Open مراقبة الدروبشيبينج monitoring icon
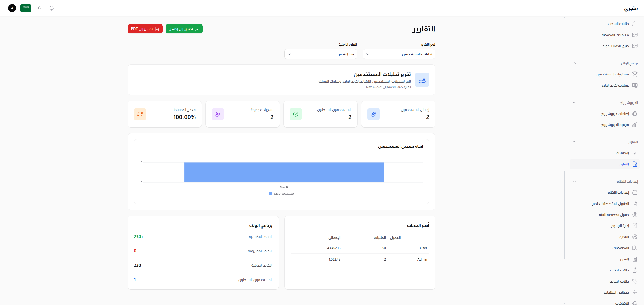This screenshot has width=644, height=305. (x=635, y=125)
